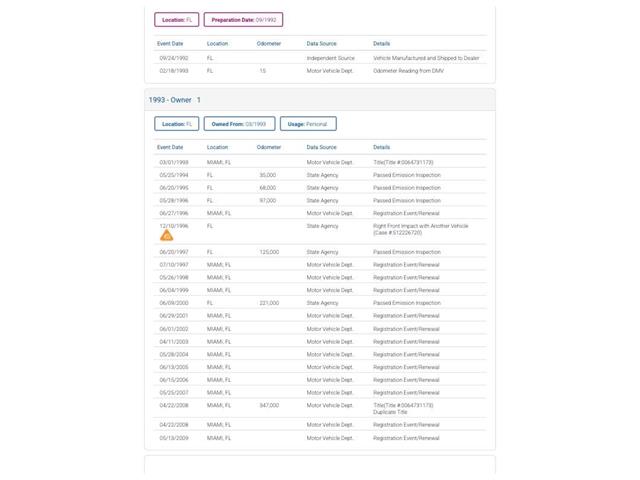Click the 125,000 odometer reading from 06/20/1997
This screenshot has height=480, width=640.
click(269, 252)
